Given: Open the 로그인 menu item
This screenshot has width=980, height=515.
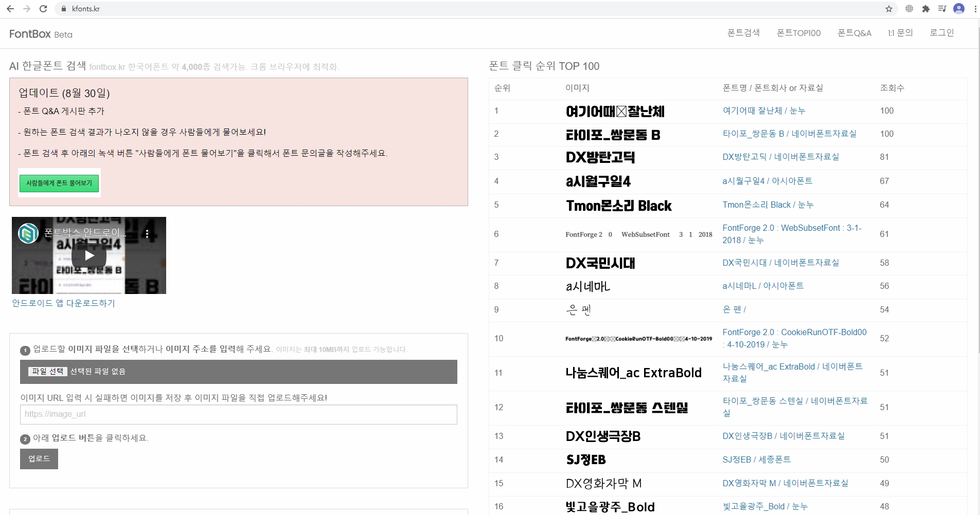Looking at the screenshot, I should click(x=941, y=33).
